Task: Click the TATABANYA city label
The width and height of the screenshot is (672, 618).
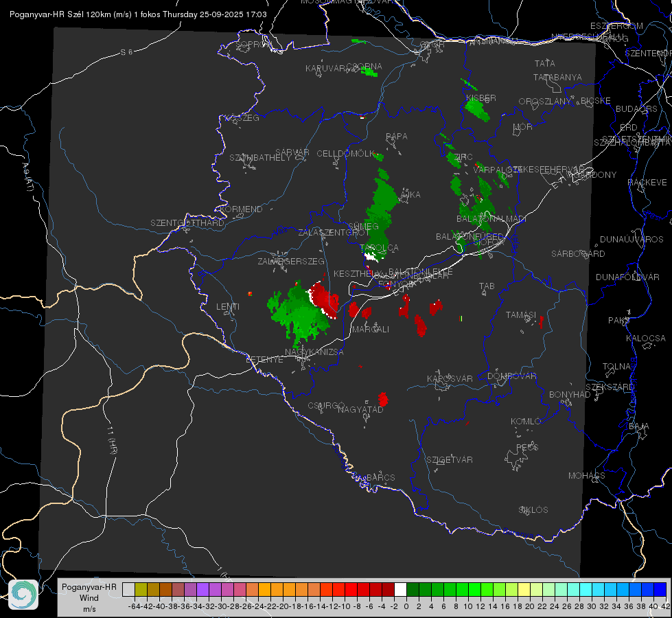Action: (x=557, y=77)
